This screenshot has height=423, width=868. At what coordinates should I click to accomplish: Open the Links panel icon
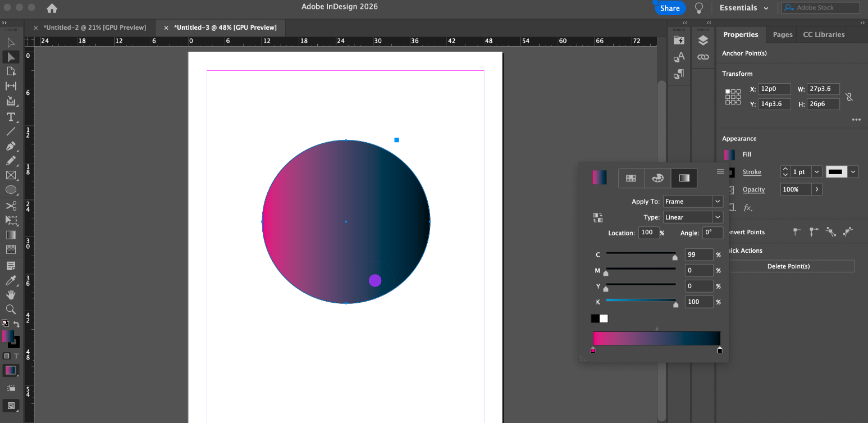click(x=703, y=57)
